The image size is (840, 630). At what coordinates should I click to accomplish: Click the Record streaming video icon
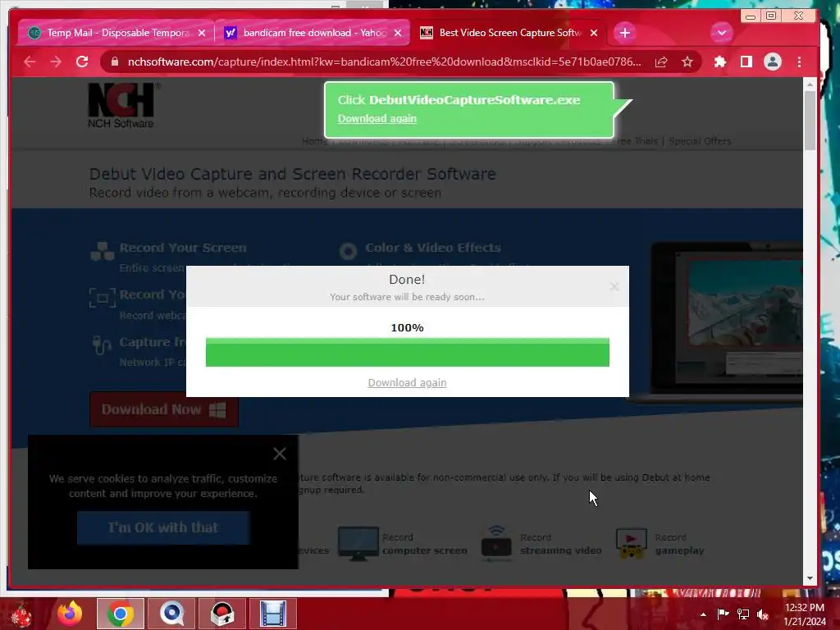tap(496, 543)
